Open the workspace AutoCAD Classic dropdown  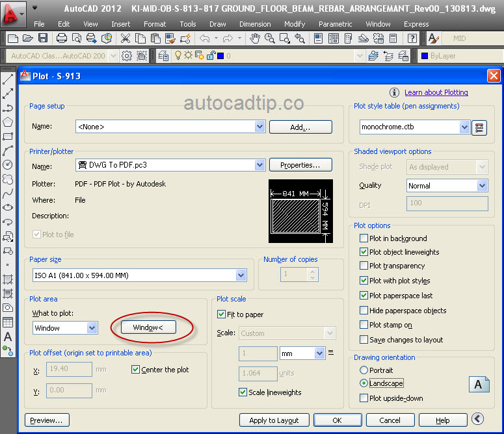(113, 56)
